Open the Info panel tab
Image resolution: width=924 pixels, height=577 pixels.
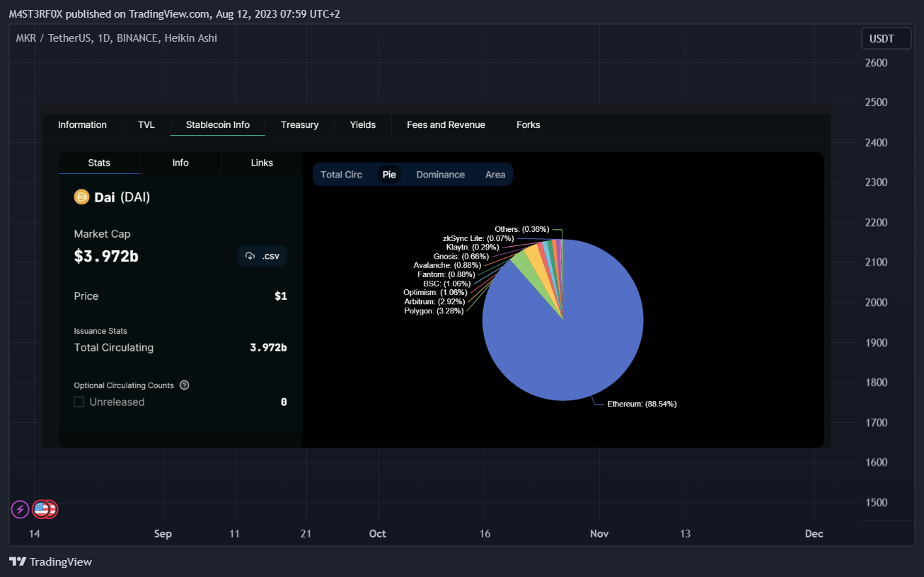(x=180, y=163)
